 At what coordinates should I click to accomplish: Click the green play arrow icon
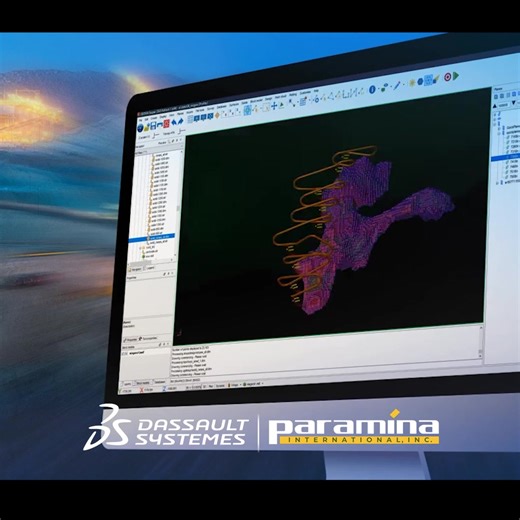456,76
